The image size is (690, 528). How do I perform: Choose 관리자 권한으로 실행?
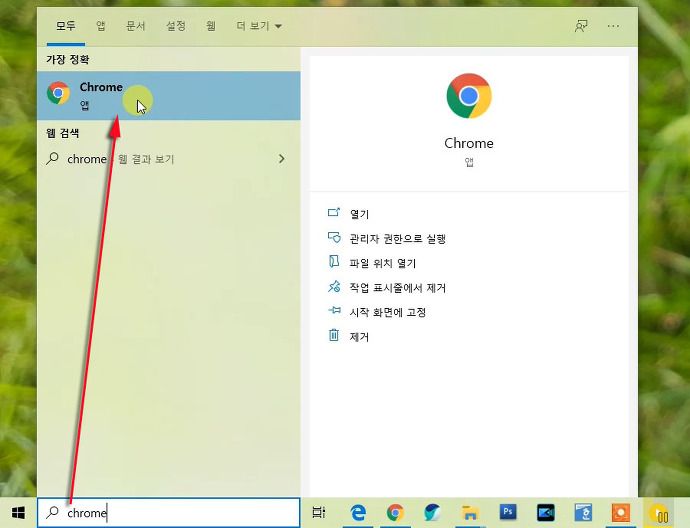[398, 238]
